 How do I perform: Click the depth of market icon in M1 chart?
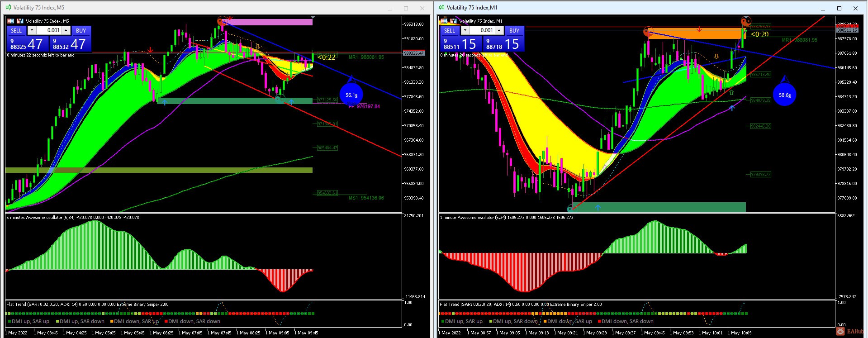[x=453, y=21]
